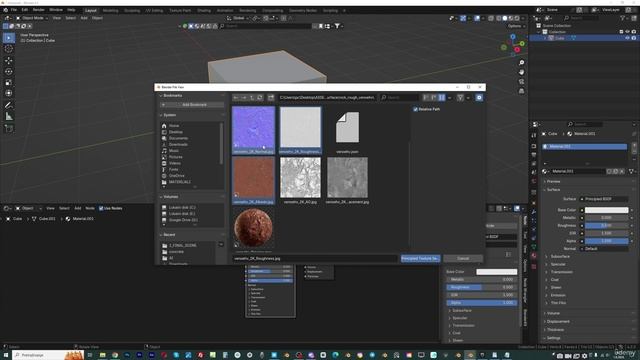Click the file name input field
The width and height of the screenshot is (640, 360).
point(315,258)
